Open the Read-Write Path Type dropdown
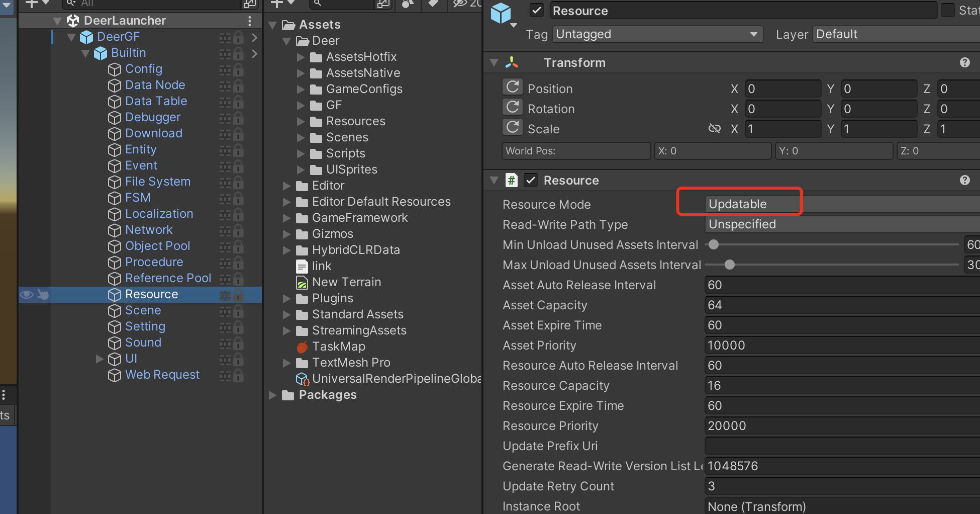The width and height of the screenshot is (980, 514). (842, 224)
